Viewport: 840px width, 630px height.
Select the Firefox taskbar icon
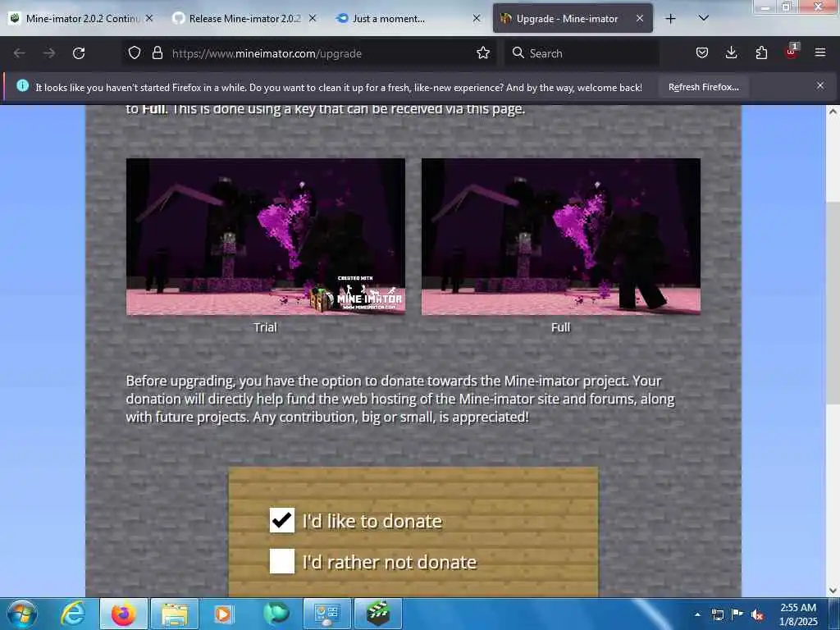click(x=123, y=614)
